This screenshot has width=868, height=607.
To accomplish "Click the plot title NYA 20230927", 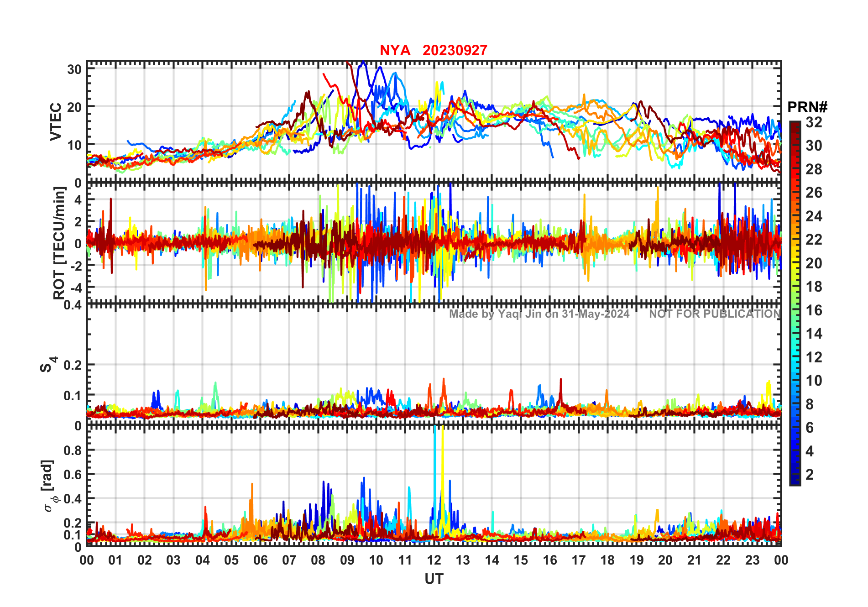I will tap(434, 50).
